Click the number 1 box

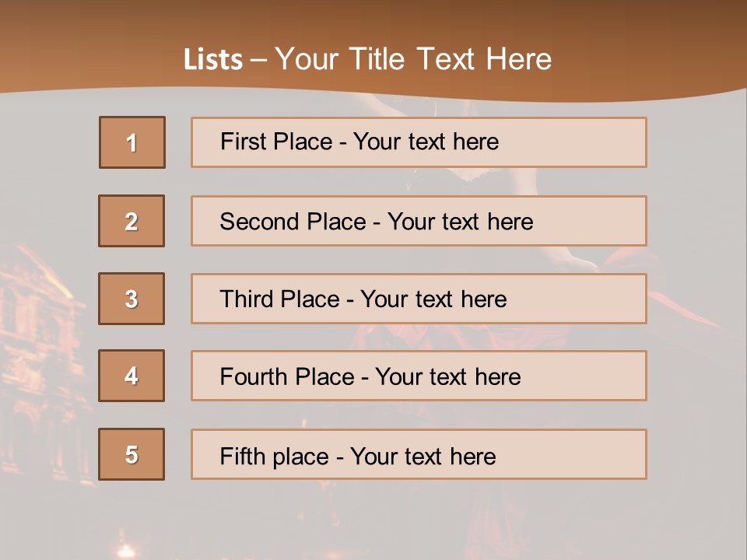point(132,142)
